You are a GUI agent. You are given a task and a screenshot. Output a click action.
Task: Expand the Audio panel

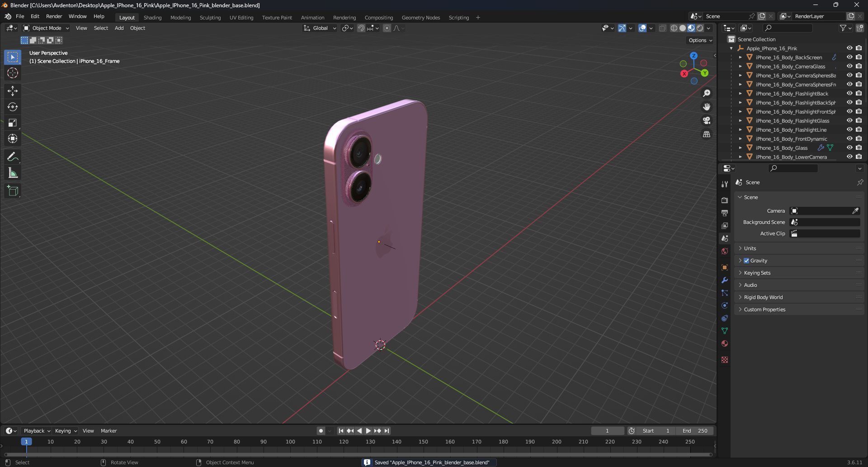799,285
